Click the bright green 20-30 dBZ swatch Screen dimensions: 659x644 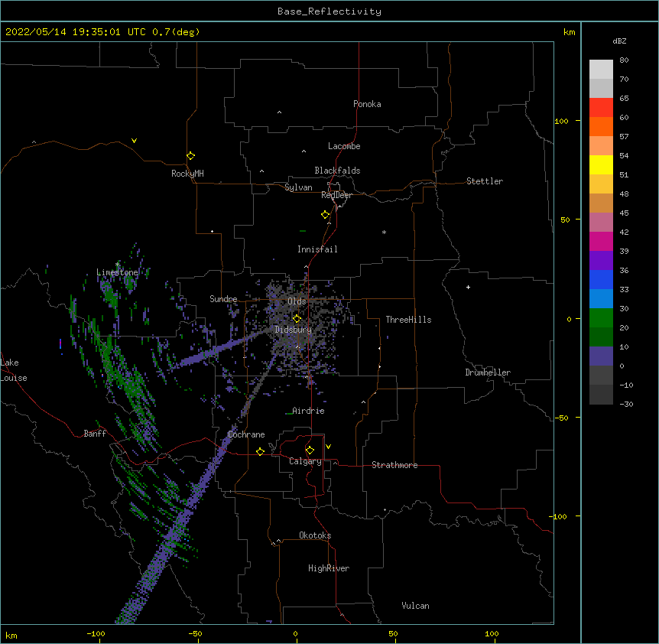tap(601, 318)
